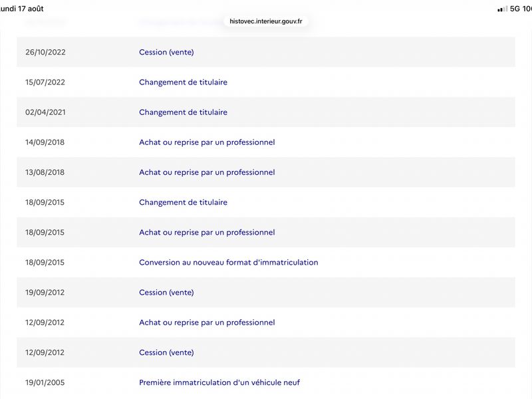Select 'Changement de titulaire' from 02/04/2021
The height and width of the screenshot is (399, 532).
point(184,112)
